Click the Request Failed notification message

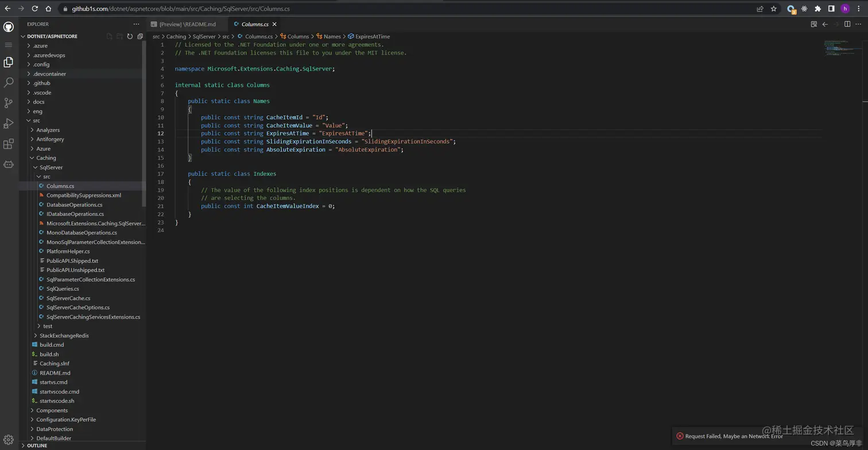tap(734, 436)
